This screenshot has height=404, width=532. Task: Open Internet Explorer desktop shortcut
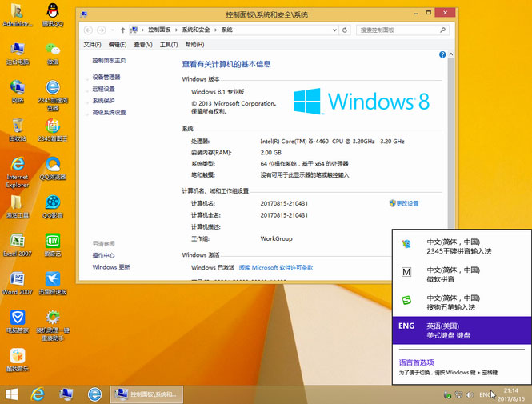coord(18,172)
